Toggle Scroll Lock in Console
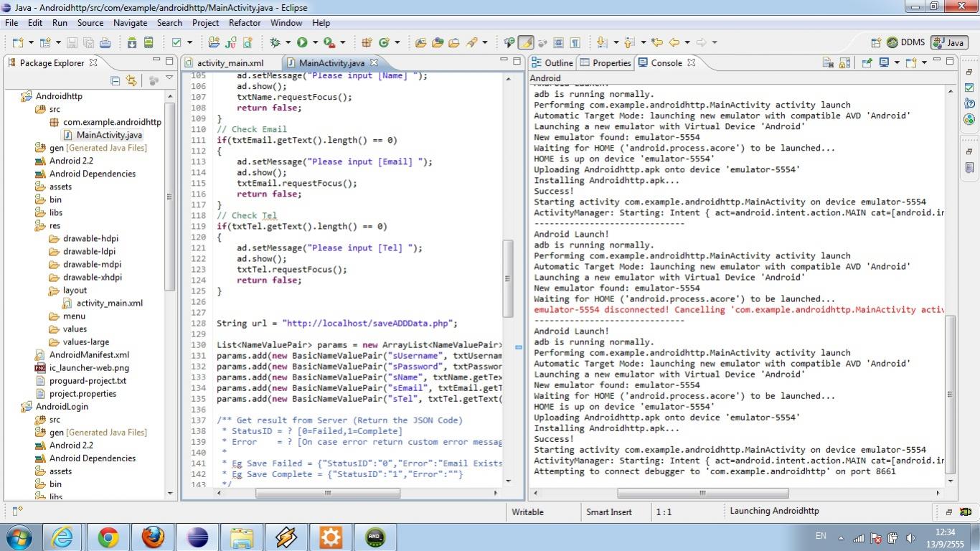The image size is (980, 551). click(x=844, y=62)
